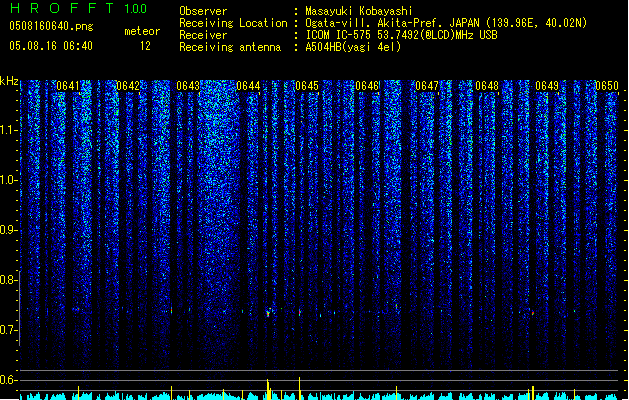Click the 0641 time marker

click(x=68, y=86)
